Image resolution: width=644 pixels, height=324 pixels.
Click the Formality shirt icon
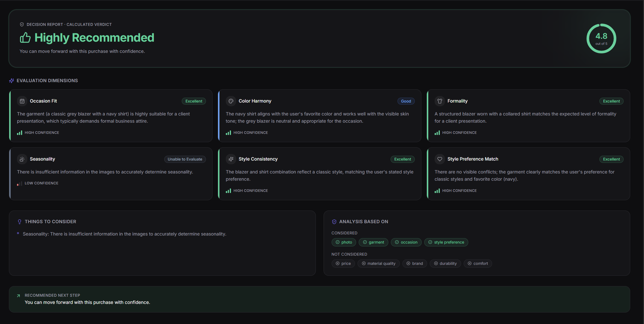tap(440, 101)
